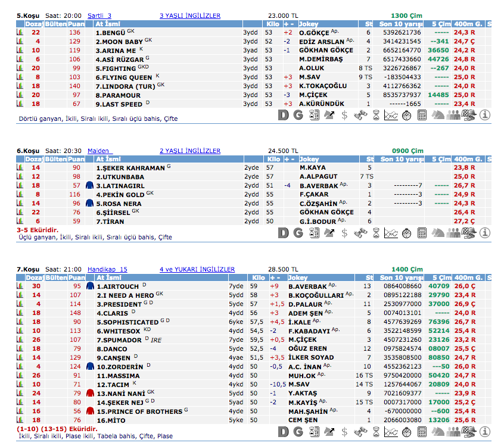Open the 2 YAŞLI İNGİLİZLER link
504x446 pixels.
[189, 151]
